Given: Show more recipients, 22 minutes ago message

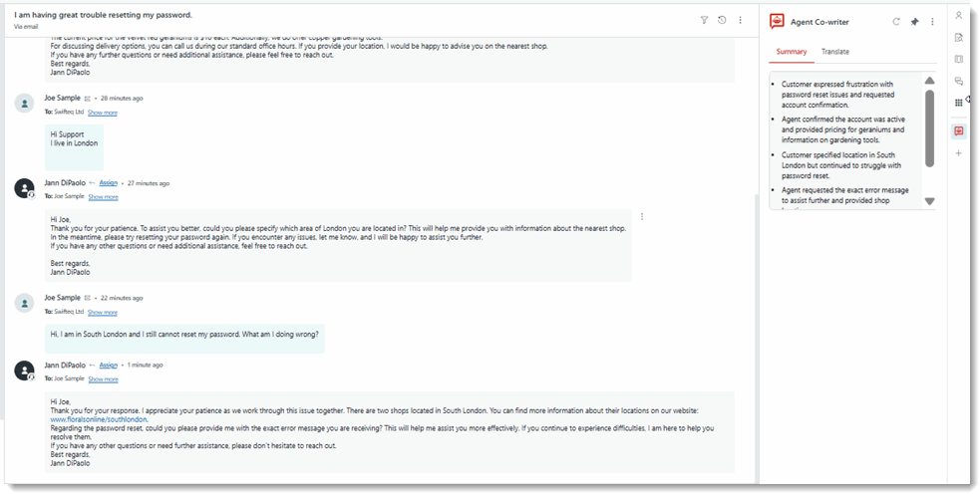Looking at the screenshot, I should [103, 312].
